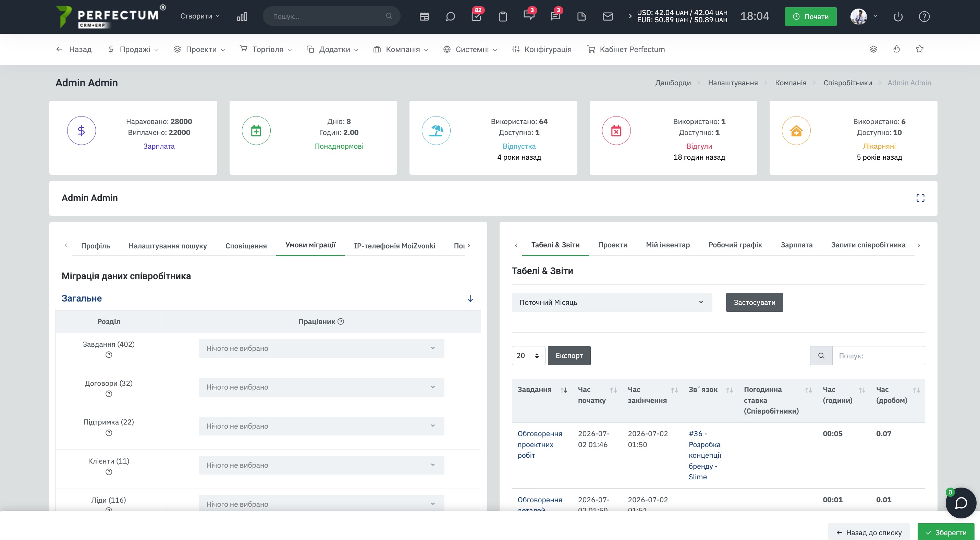Screen dimensions: 980x540
Task: Click the favorites star icon
Action: point(919,49)
